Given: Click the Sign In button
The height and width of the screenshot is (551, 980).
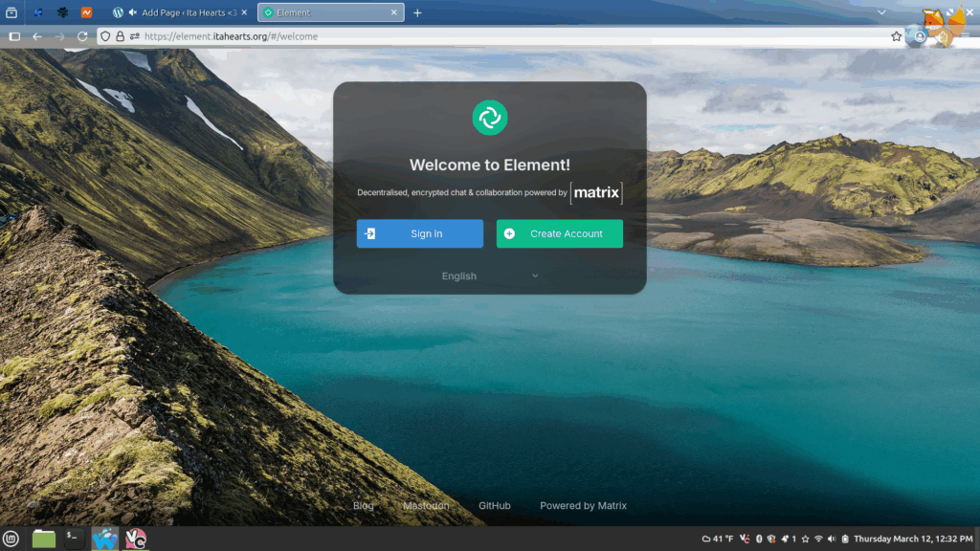Looking at the screenshot, I should pos(419,233).
